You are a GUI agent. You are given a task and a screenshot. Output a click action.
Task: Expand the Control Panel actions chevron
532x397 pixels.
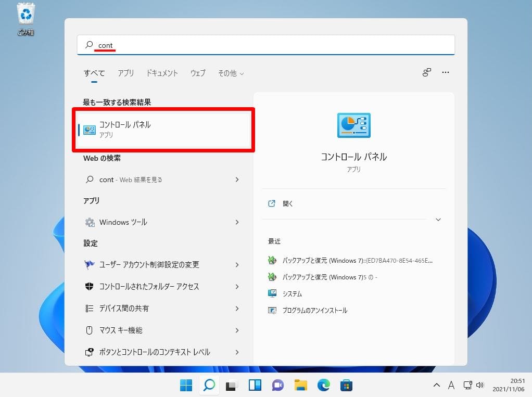pyautogui.click(x=438, y=220)
